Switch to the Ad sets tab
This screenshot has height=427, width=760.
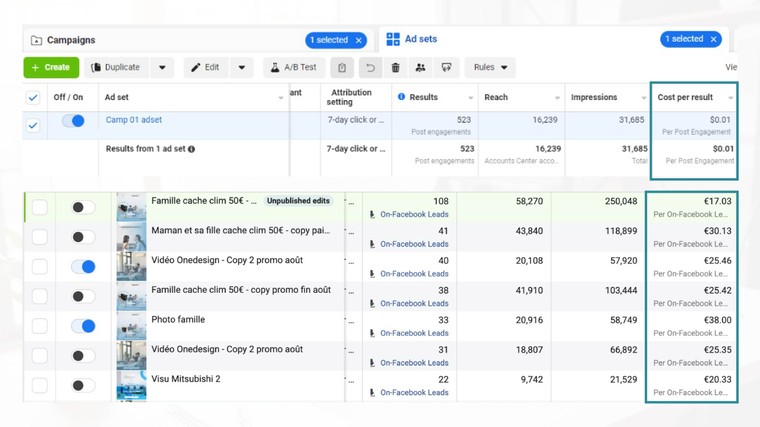click(x=421, y=39)
